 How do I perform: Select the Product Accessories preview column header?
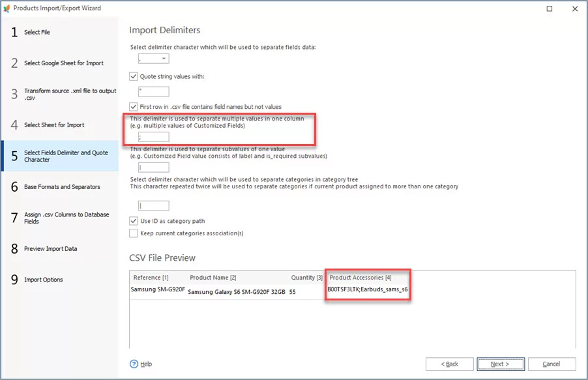point(360,278)
